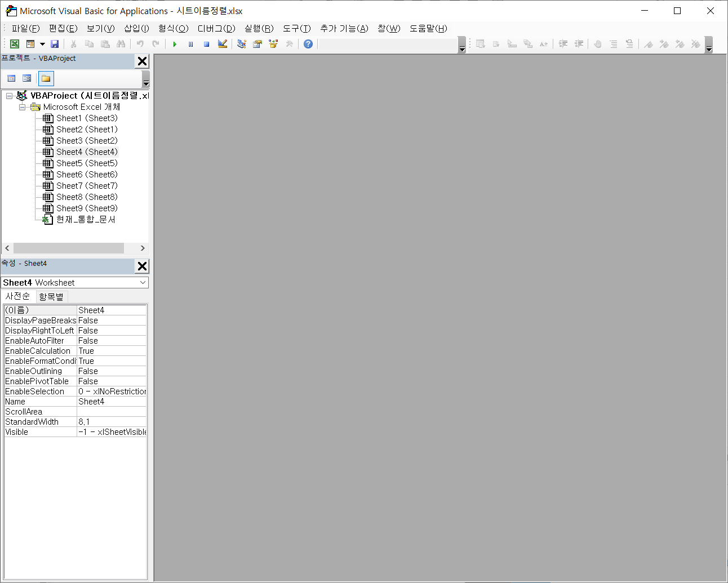Open the Insert object dropdown arrow

pos(42,44)
